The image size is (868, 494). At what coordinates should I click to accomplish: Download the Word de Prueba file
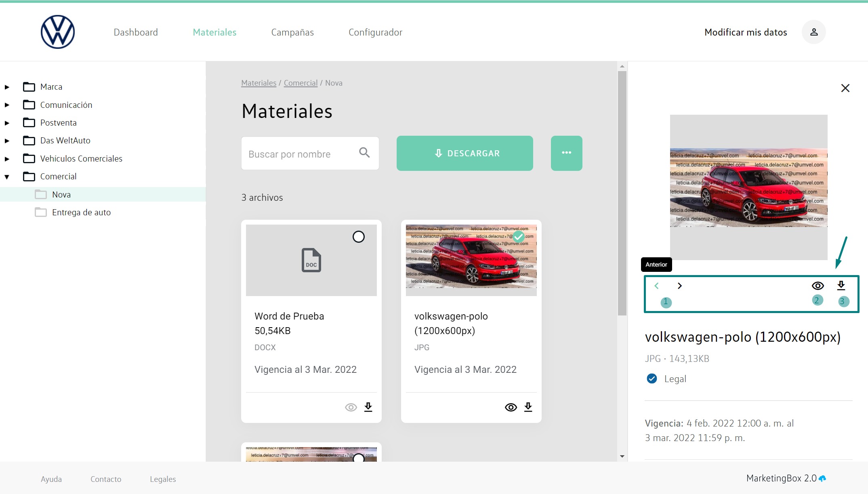[368, 407]
